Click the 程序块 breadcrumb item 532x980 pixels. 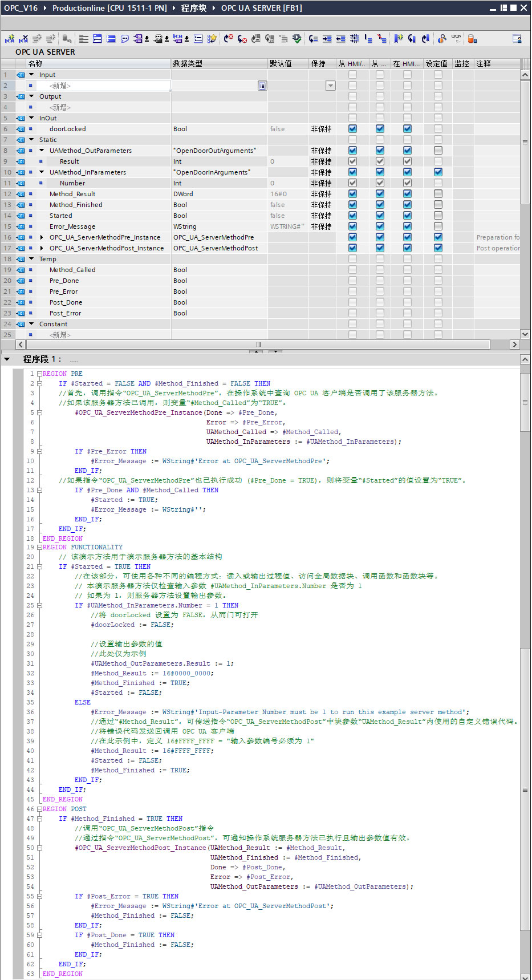(193, 8)
